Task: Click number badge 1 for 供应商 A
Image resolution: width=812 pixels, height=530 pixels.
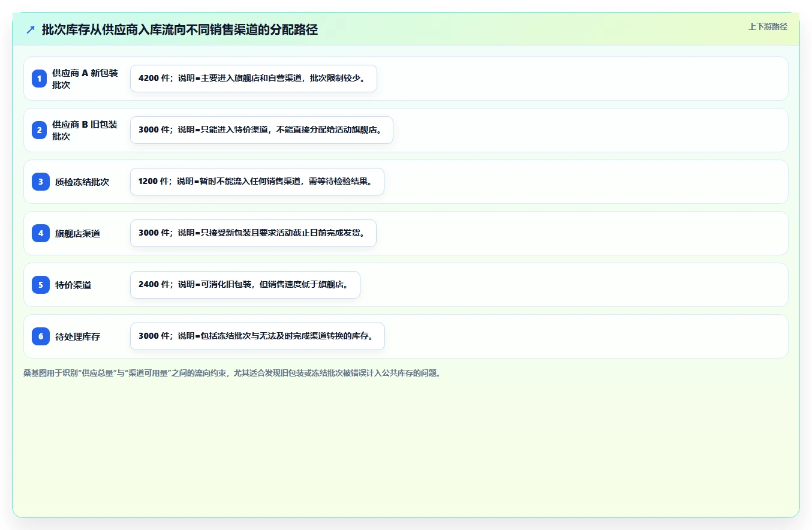Action: pos(40,79)
